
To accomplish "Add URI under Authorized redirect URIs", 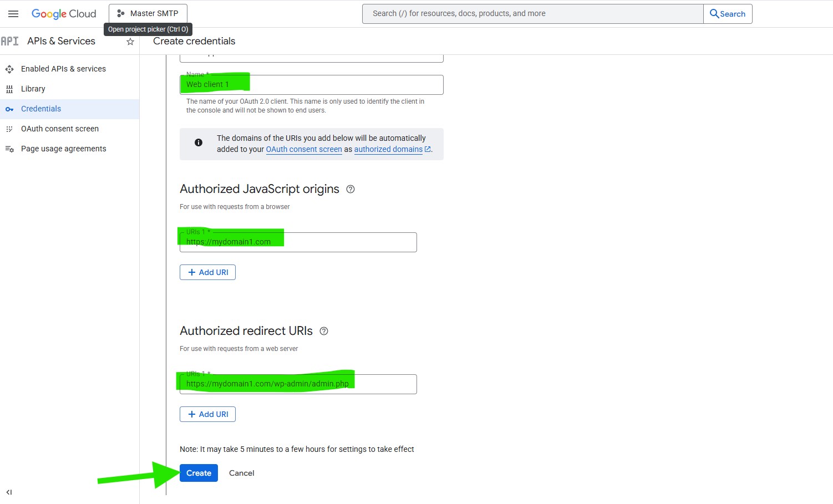I will (x=207, y=414).
